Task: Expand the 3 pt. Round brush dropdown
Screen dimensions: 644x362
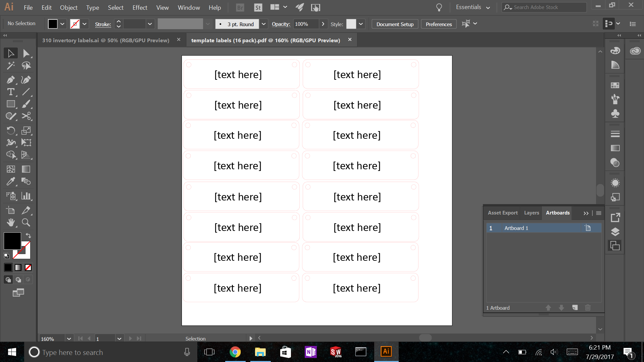Action: click(264, 24)
